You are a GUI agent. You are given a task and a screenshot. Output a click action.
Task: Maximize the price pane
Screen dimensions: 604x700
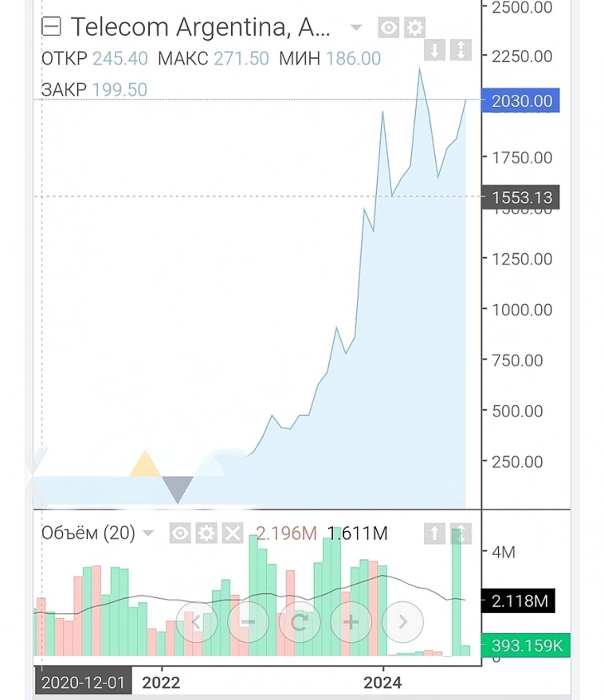[461, 51]
